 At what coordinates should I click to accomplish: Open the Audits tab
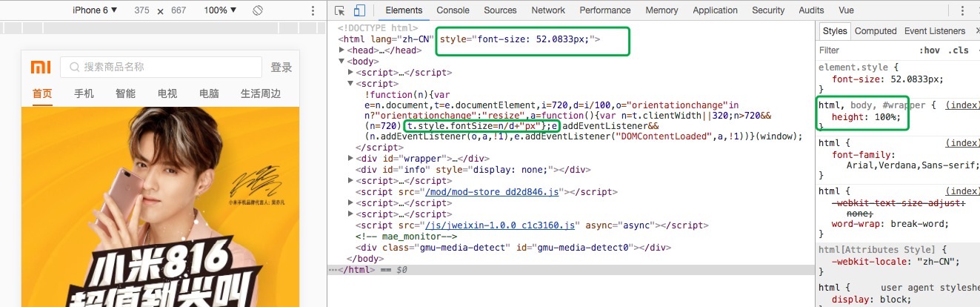click(811, 10)
